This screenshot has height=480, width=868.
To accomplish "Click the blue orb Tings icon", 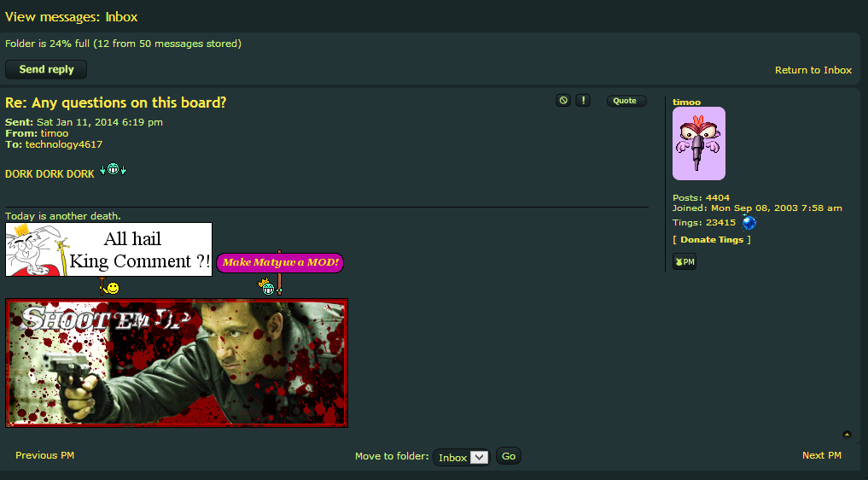I will [x=749, y=222].
